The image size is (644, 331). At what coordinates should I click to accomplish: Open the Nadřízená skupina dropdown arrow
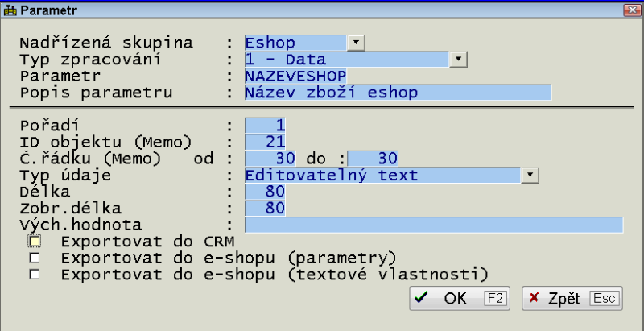356,42
